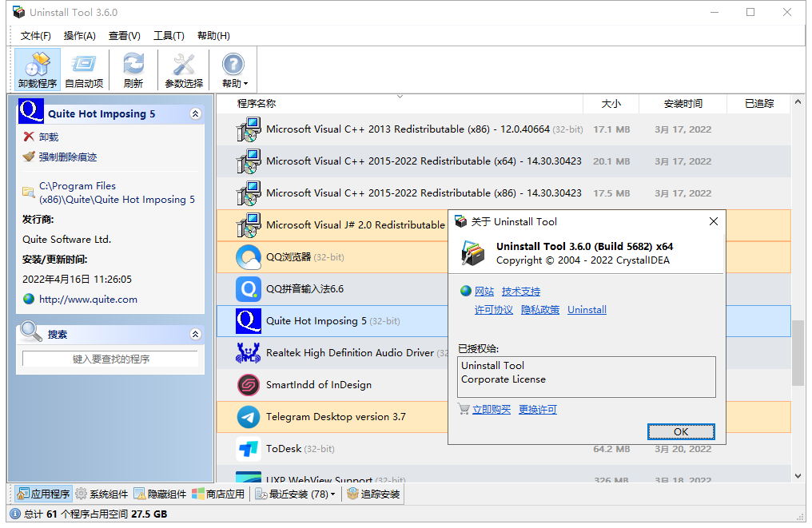Switch to the 应用程序 tab

coord(43,494)
